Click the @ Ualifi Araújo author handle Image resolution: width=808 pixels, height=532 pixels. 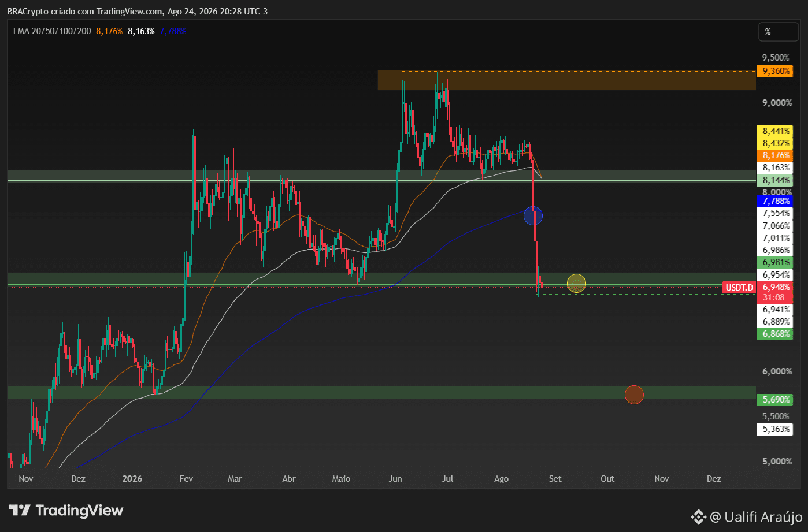point(756,517)
